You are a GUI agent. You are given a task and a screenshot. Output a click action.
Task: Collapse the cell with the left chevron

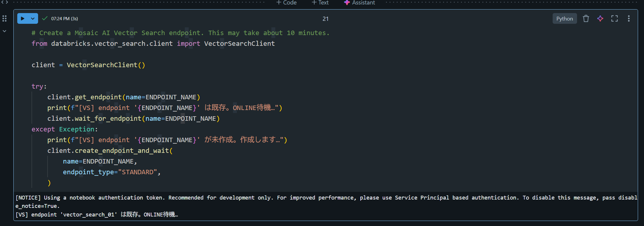(x=4, y=31)
